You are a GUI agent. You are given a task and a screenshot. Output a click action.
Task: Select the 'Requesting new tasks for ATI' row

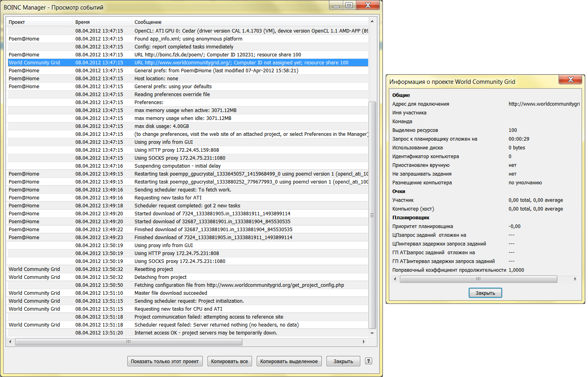pyautogui.click(x=188, y=197)
